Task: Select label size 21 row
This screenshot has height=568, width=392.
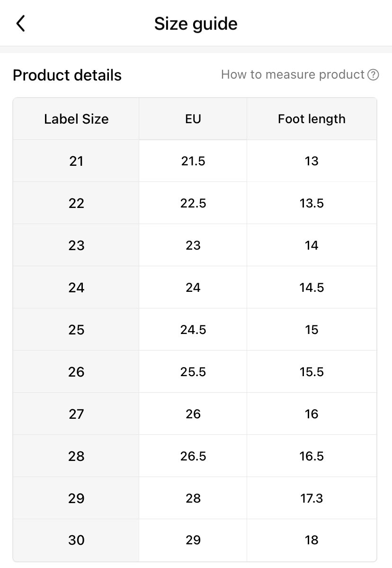Action: [76, 161]
